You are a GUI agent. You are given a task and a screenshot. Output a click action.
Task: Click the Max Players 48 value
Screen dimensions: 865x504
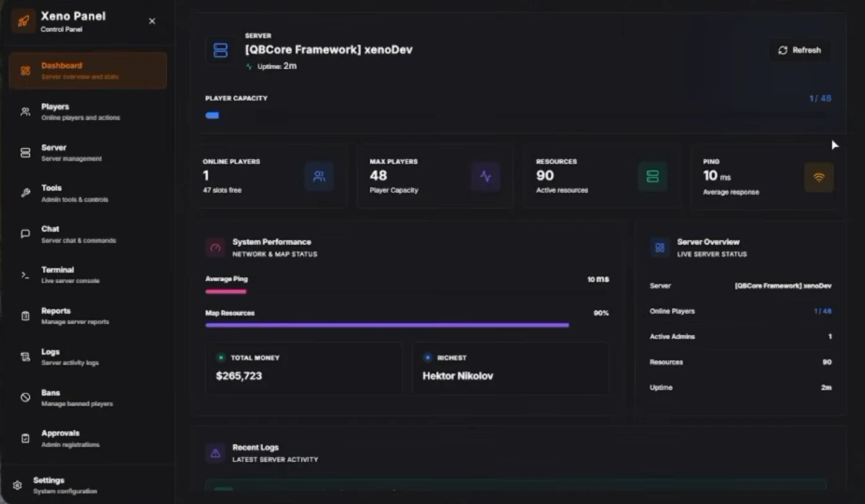[x=378, y=176]
